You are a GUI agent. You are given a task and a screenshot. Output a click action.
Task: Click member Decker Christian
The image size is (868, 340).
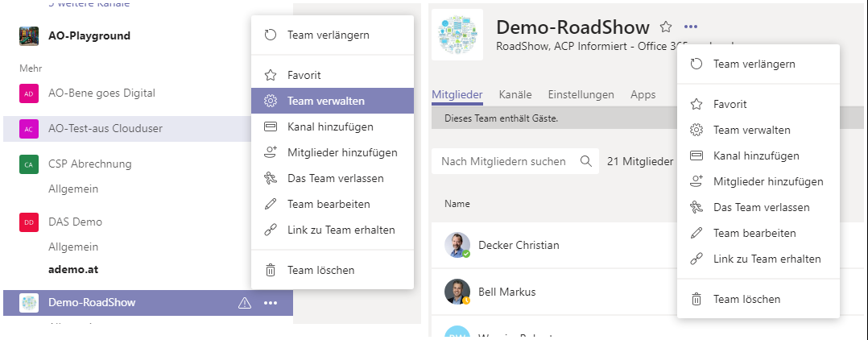point(519,245)
